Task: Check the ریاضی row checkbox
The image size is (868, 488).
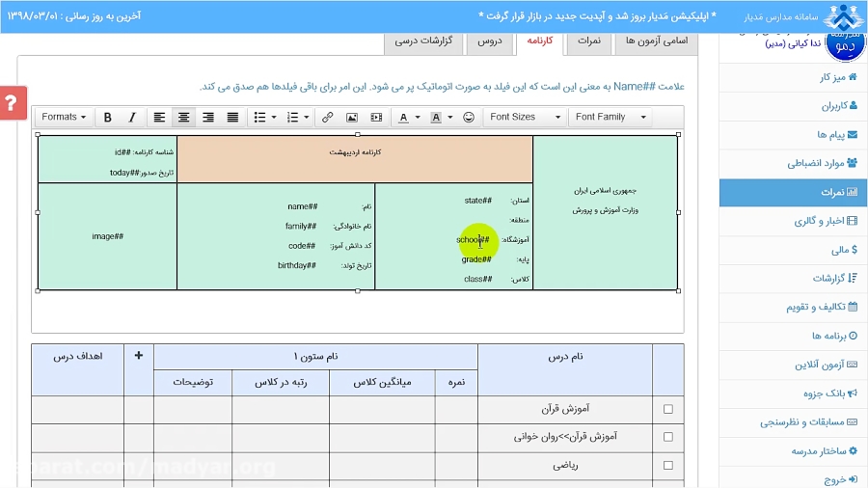Action: (x=668, y=465)
